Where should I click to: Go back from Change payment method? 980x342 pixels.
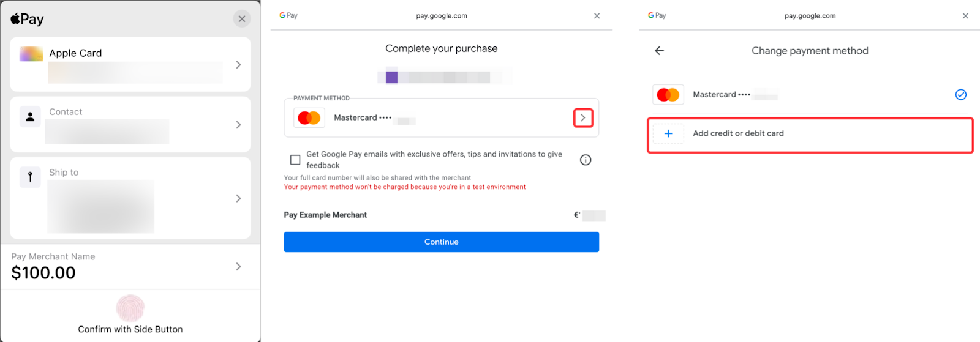click(660, 51)
